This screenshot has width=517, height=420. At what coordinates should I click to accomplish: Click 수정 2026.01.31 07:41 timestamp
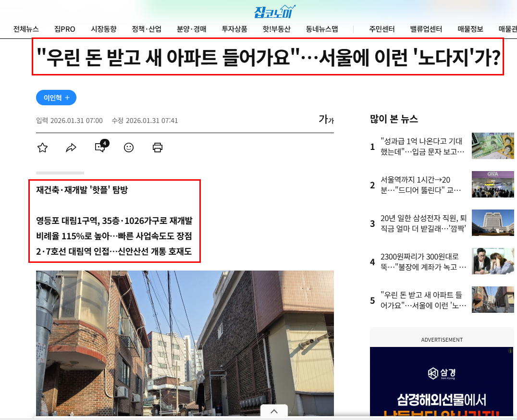click(145, 121)
